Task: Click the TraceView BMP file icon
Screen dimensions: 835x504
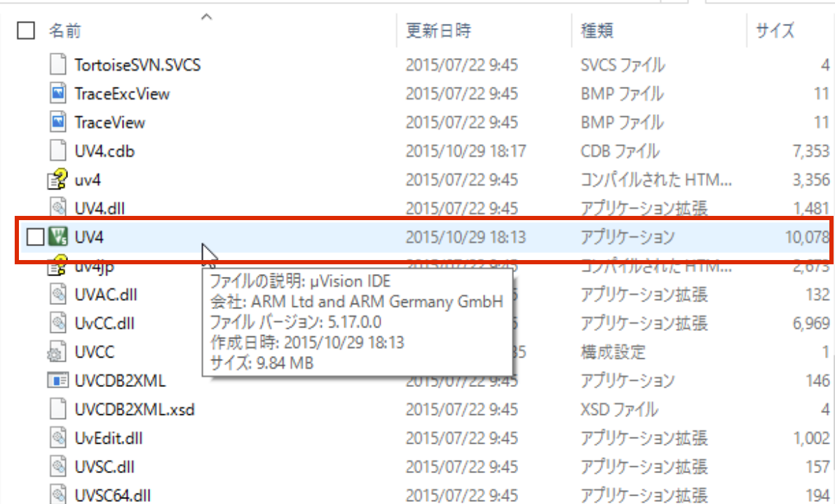Action: tap(58, 123)
